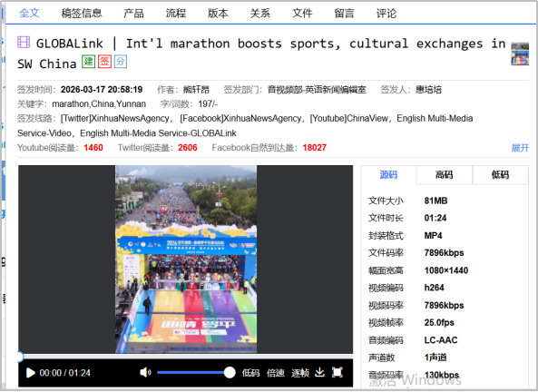Click the Twitter阅读量 value 2606
The height and width of the screenshot is (392, 538).
point(187,148)
